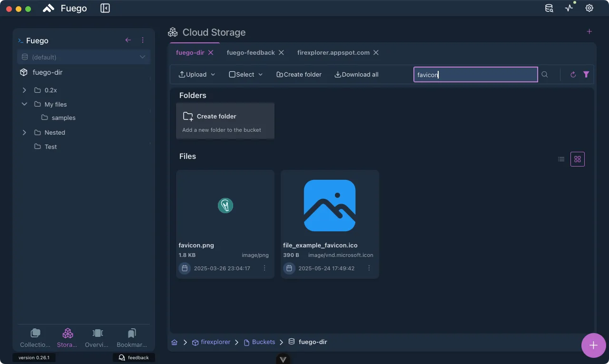Switch to grid view layout
The image size is (609, 364).
[x=577, y=159]
